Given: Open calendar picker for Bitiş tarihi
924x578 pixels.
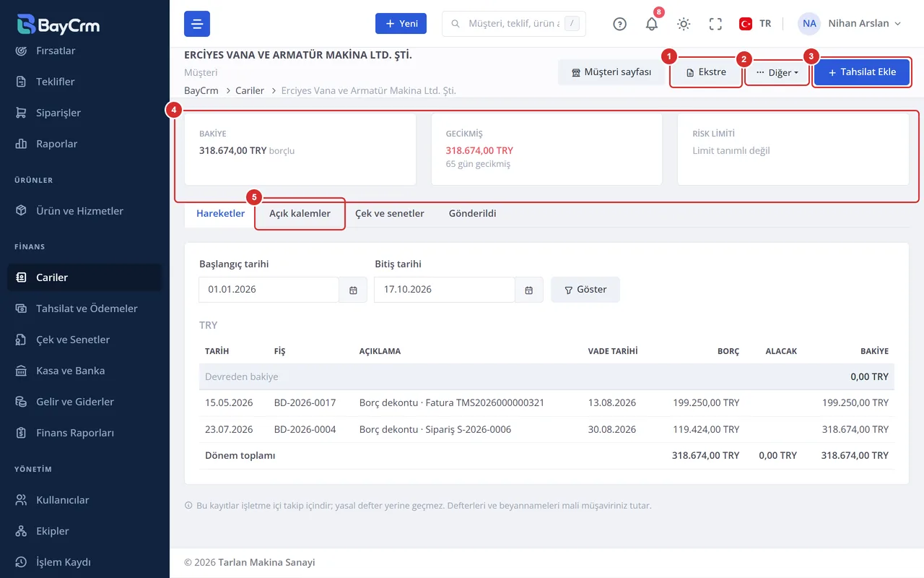Looking at the screenshot, I should click(529, 290).
